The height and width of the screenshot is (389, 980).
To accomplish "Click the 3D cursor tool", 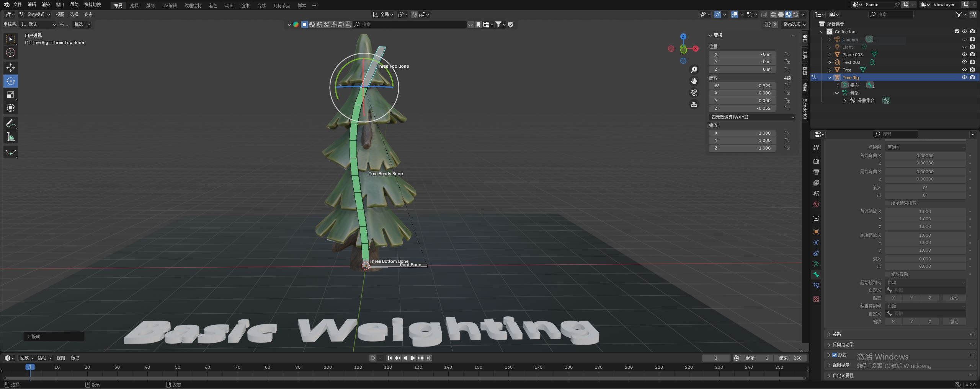I will click(x=11, y=52).
